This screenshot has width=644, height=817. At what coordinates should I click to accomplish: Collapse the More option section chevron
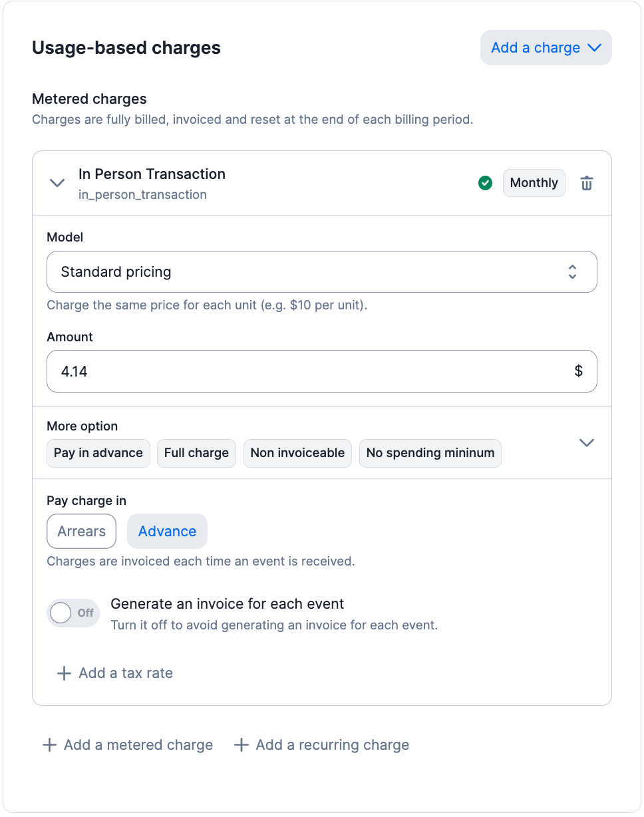point(586,442)
